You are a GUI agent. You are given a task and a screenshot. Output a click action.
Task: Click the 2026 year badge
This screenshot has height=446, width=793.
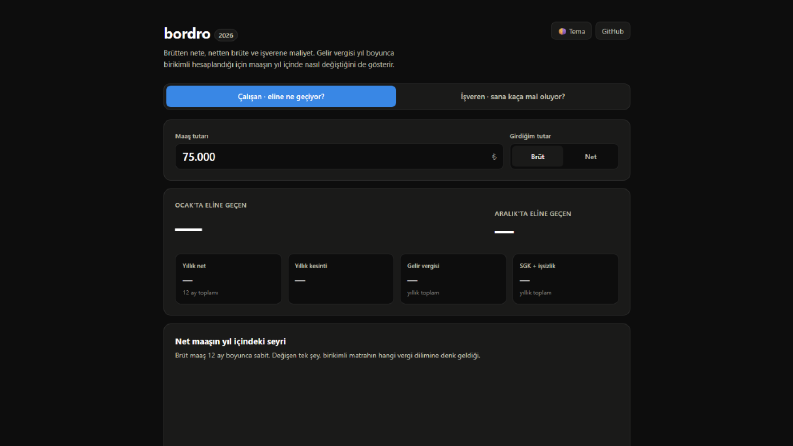coord(226,35)
